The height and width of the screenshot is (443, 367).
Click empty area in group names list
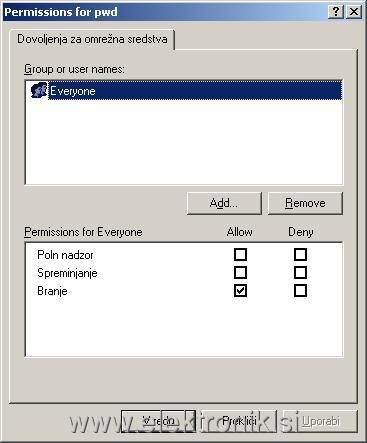pos(184,142)
